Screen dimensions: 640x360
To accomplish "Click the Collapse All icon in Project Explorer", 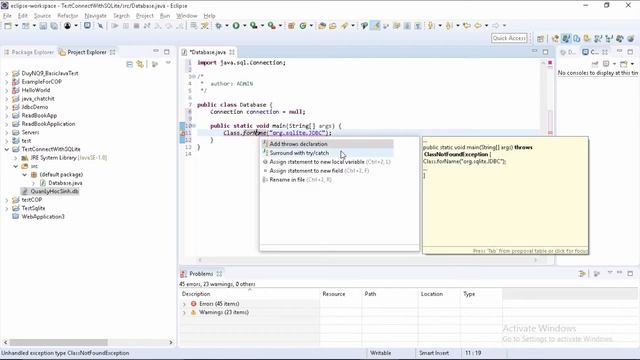I will (x=129, y=64).
